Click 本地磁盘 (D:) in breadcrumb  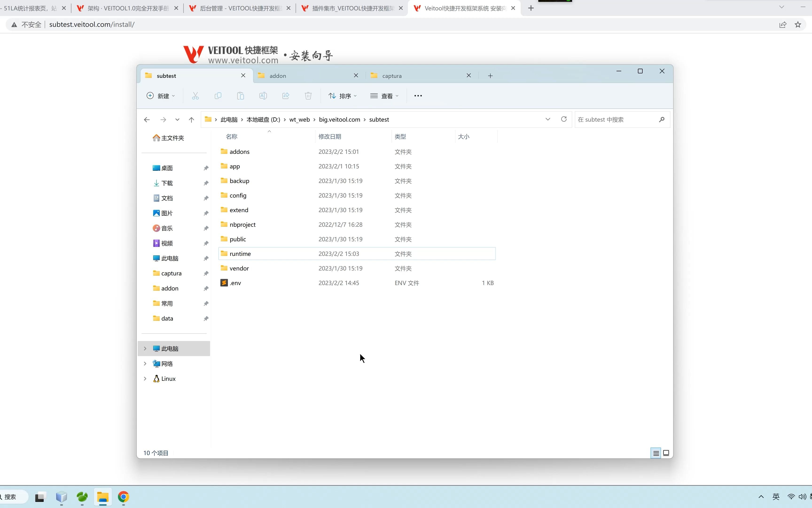pyautogui.click(x=263, y=120)
